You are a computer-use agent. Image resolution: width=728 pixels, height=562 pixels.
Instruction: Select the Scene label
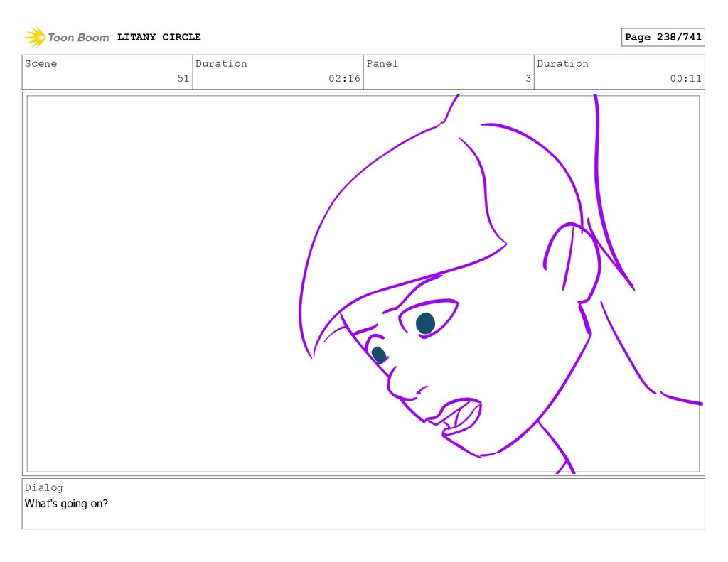pyautogui.click(x=41, y=63)
